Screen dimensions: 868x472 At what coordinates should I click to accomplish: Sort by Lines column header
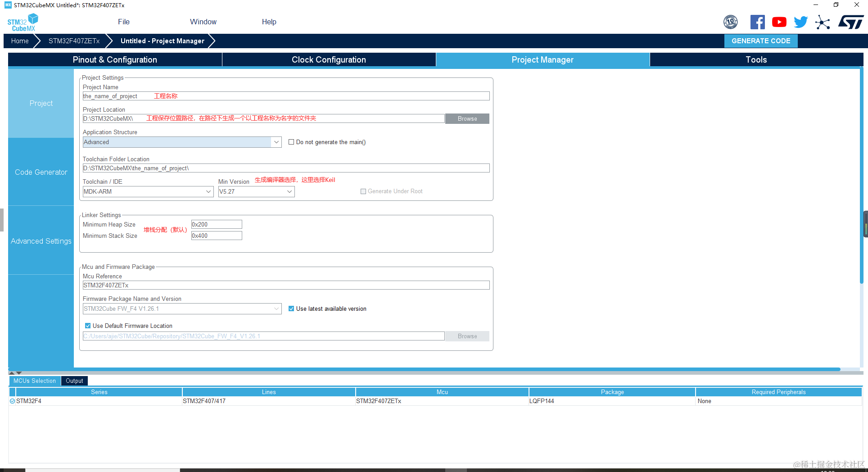click(269, 392)
